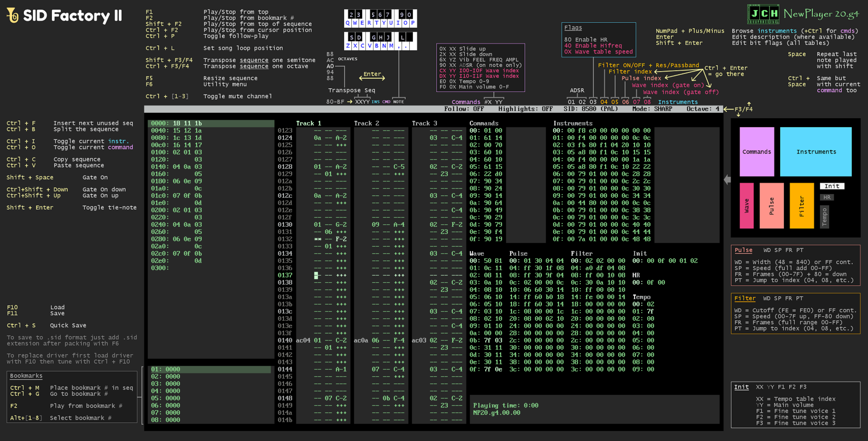Select the gray HR block in layout diagram

(827, 197)
